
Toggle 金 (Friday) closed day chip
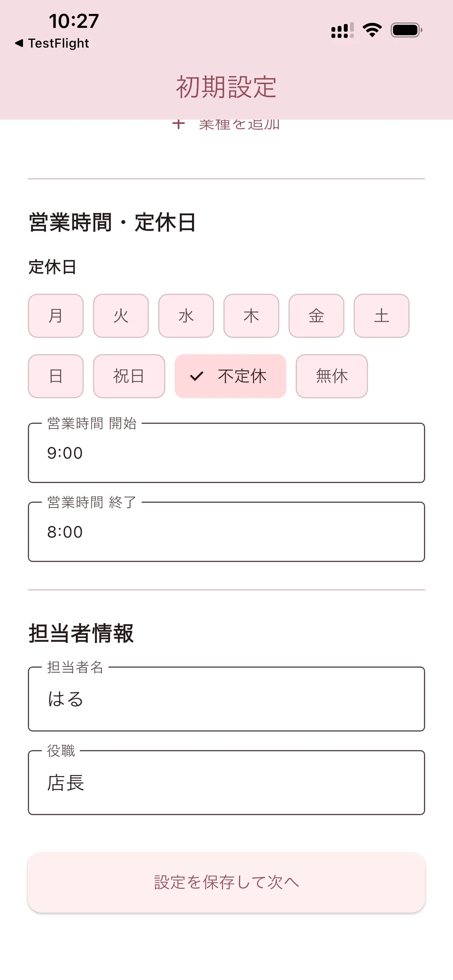pyautogui.click(x=316, y=316)
